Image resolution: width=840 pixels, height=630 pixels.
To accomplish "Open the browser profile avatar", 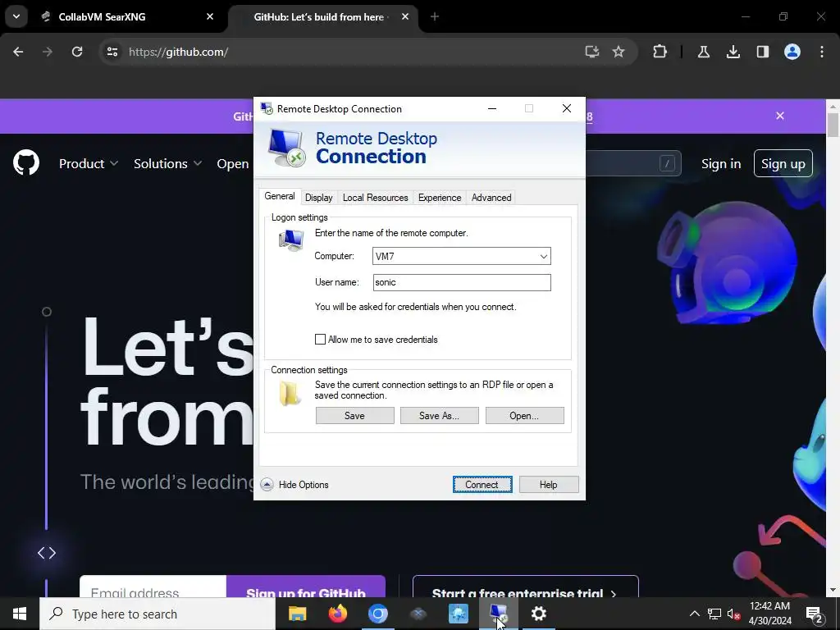I will (792, 52).
